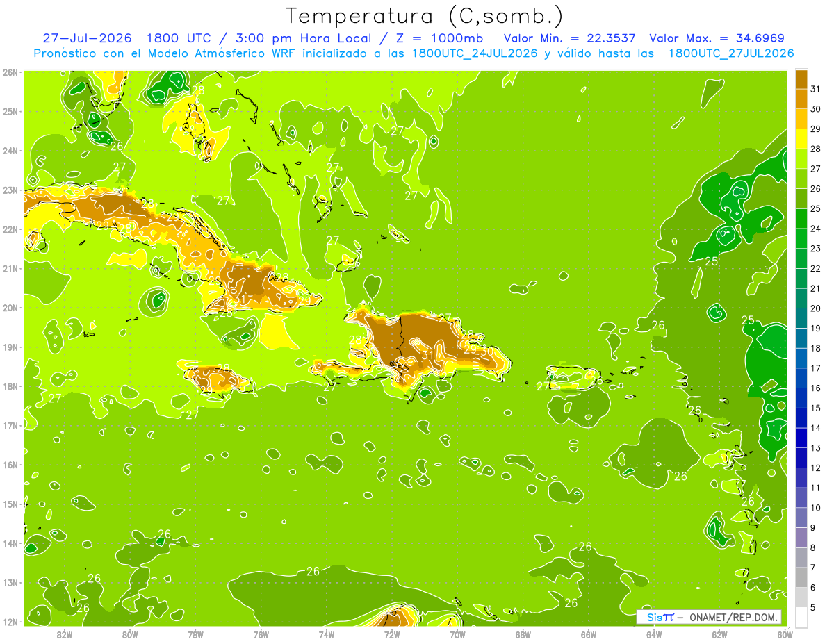Viewport: 834px width, 644px height.
Task: Click the title "Temperatura (C,somb.)"
Action: tap(424, 16)
